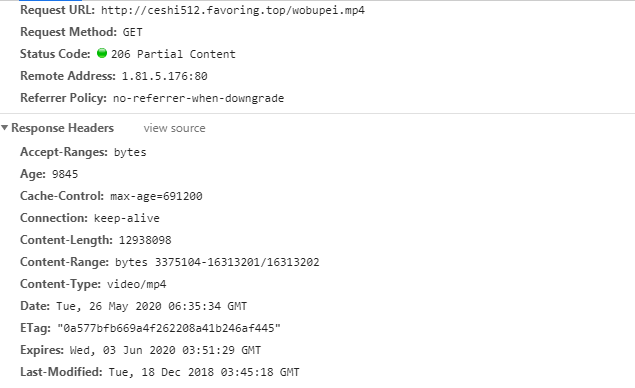Click the Cache-Control max-age=691200 value

[156, 196]
